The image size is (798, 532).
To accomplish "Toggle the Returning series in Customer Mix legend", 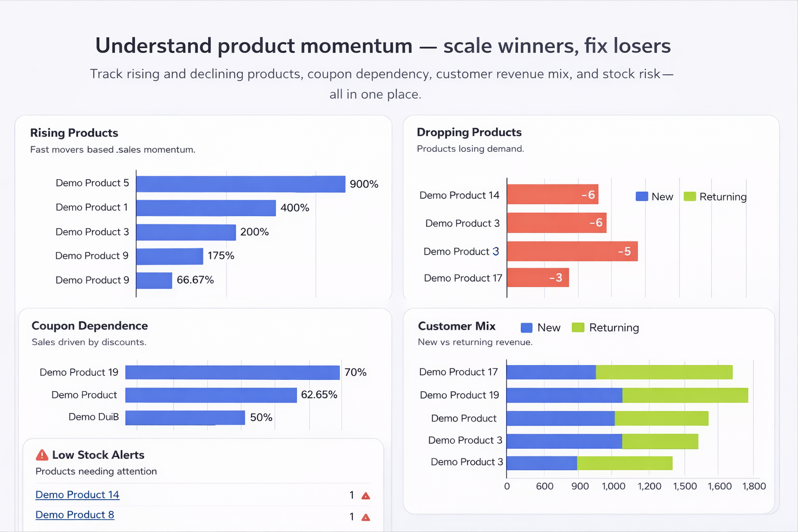I will coord(605,328).
